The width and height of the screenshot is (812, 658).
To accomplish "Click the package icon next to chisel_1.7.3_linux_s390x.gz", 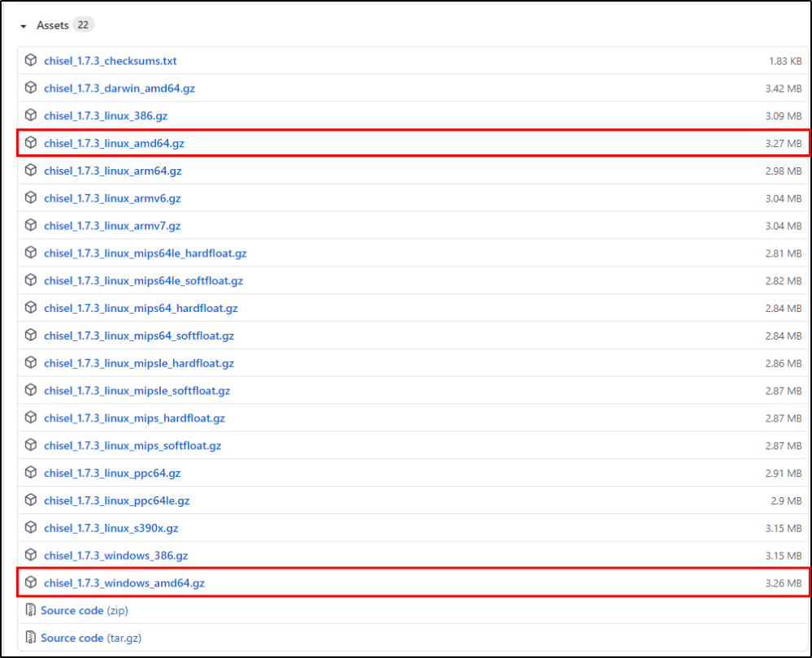I will [x=31, y=527].
